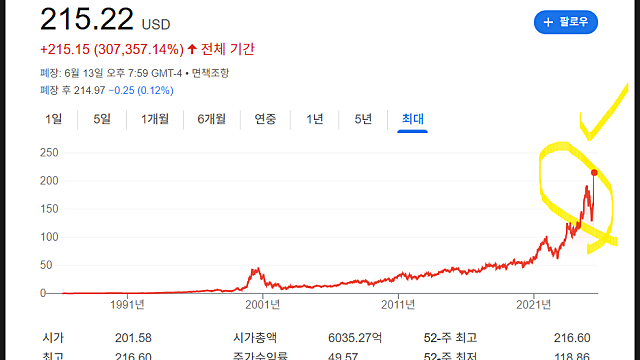The width and height of the screenshot is (640, 360).
Task: Open the 5년 range tab
Action: [x=363, y=119]
